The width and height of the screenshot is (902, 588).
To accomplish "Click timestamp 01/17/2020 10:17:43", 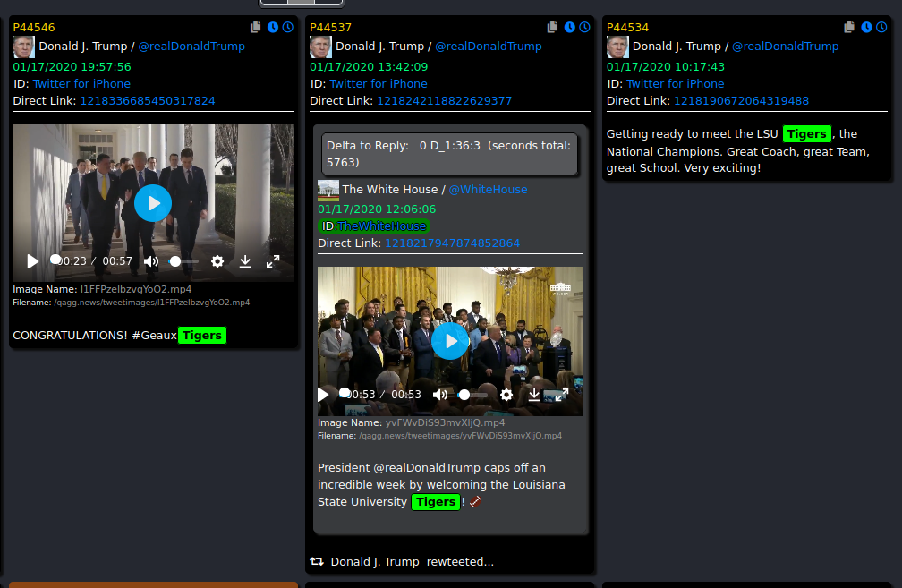I will (x=666, y=67).
